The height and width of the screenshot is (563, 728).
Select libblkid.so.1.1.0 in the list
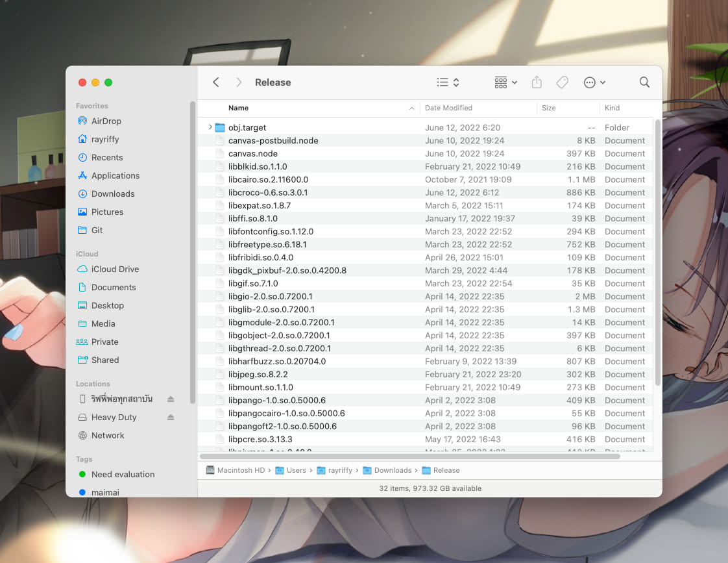tap(425, 166)
